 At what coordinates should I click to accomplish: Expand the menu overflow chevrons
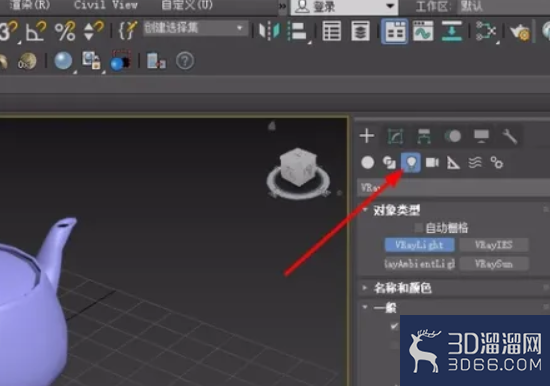click(283, 6)
